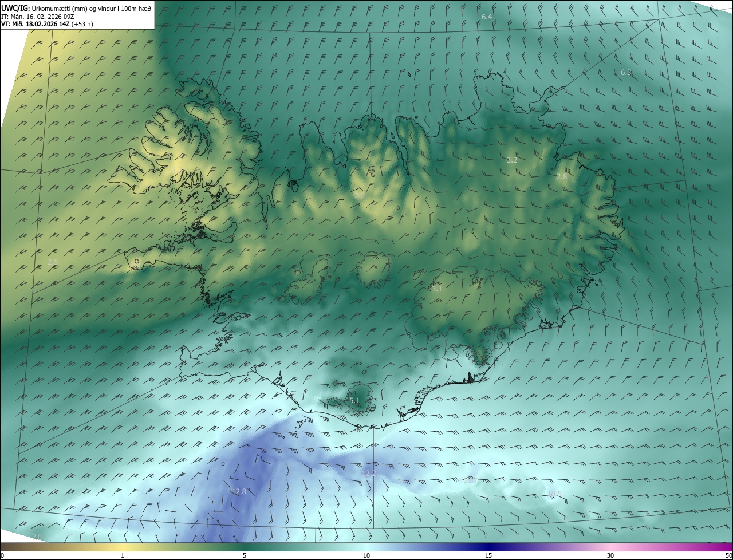Screen dimensions: 733x560
Task: Click the 2.8 value label on the map
Action: (x=562, y=177)
